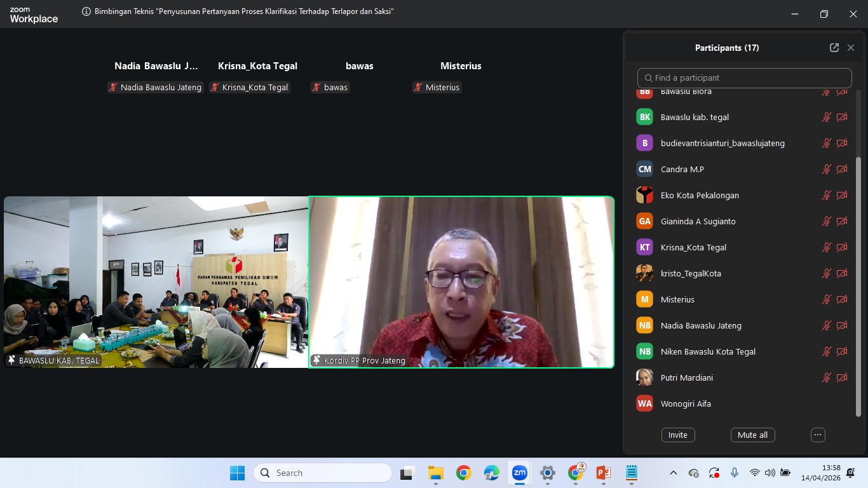Close the Participants panel
This screenshot has height=488, width=868.
click(851, 48)
